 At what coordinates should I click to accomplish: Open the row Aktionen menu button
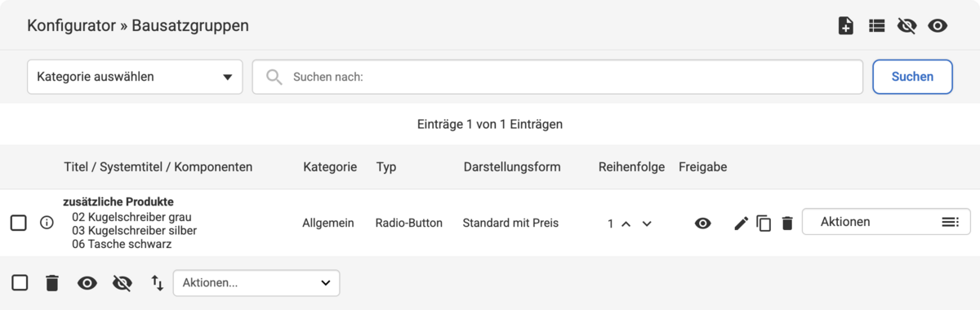click(886, 222)
